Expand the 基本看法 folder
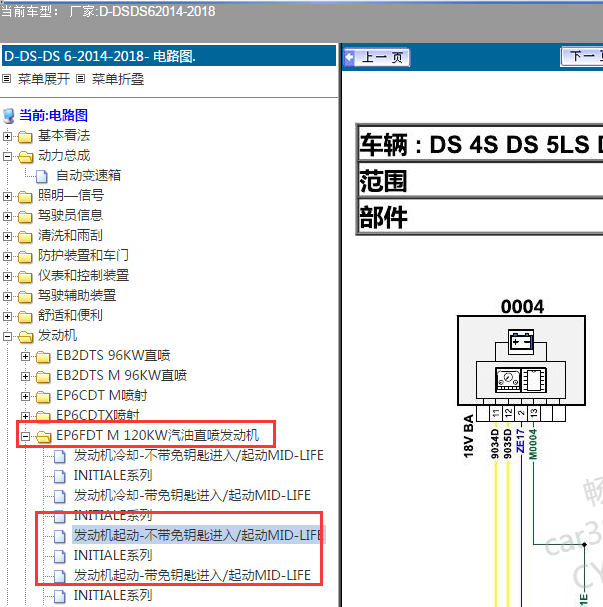The height and width of the screenshot is (607, 603). tap(7, 136)
